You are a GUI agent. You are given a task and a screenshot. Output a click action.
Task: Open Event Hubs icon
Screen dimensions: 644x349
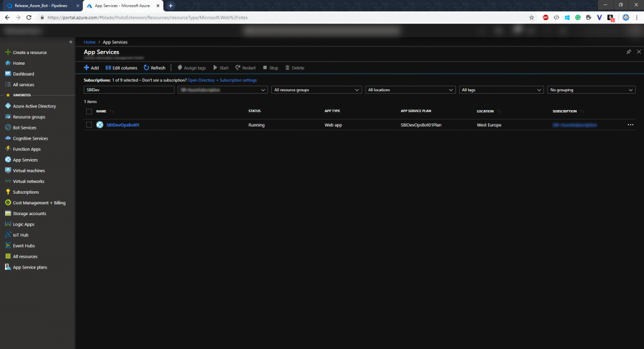[x=8, y=245]
